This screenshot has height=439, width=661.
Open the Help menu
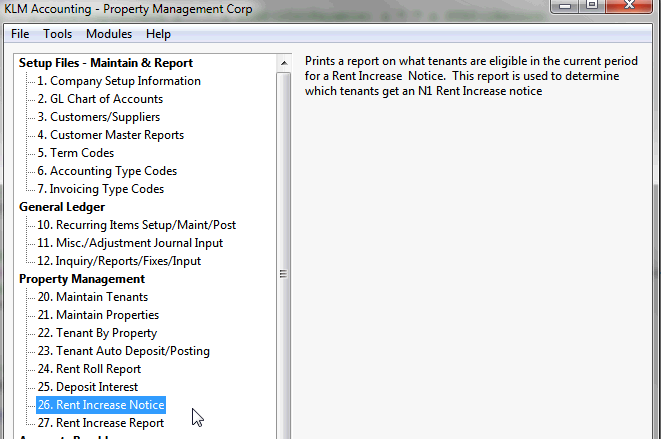(x=158, y=34)
